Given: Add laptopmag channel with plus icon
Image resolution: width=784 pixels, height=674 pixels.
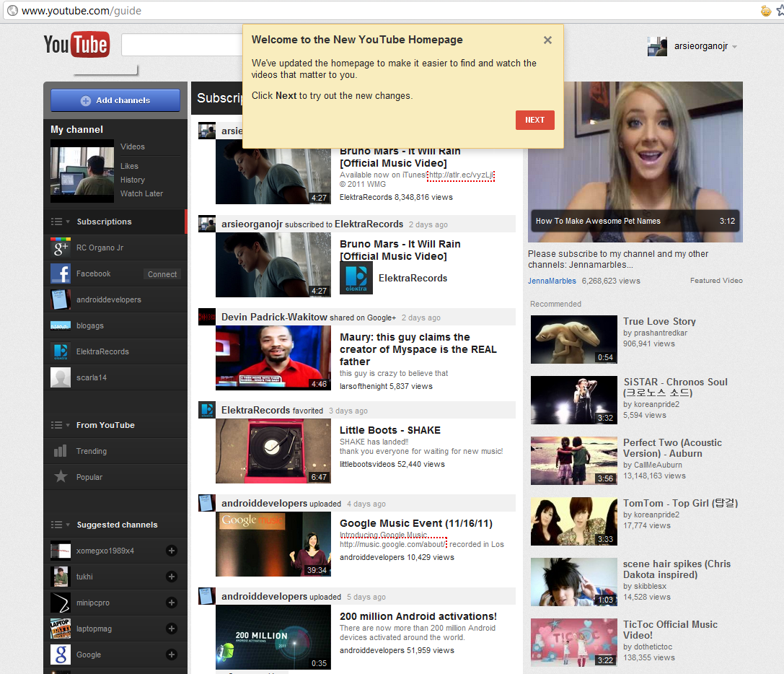Looking at the screenshot, I should click(x=172, y=629).
